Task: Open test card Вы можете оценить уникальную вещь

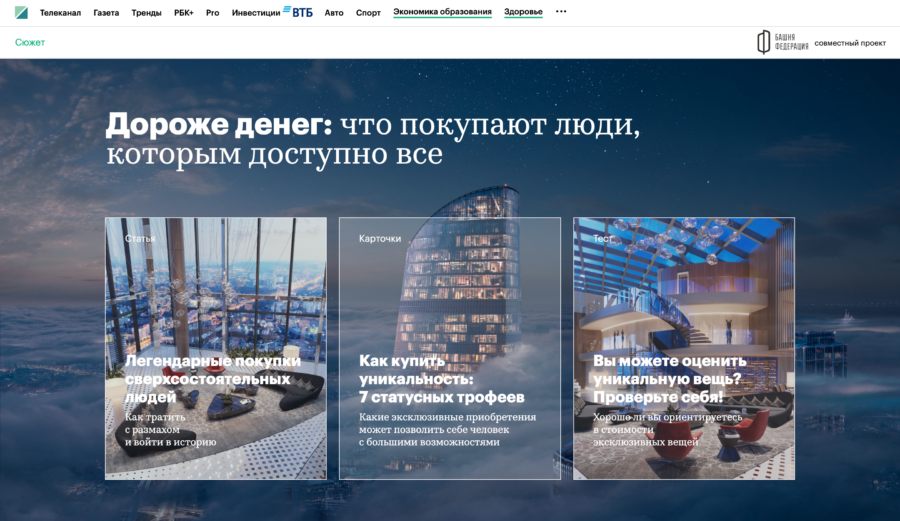Action: click(x=684, y=348)
